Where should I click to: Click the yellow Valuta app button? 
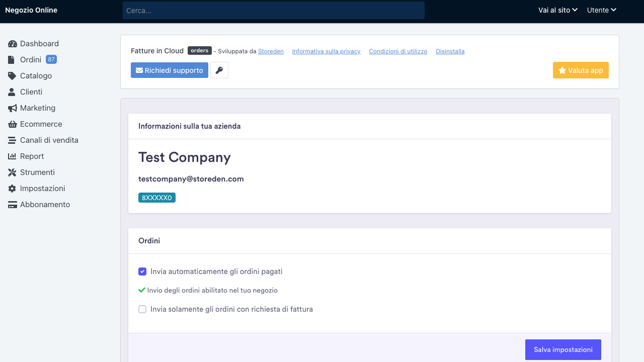(x=581, y=70)
